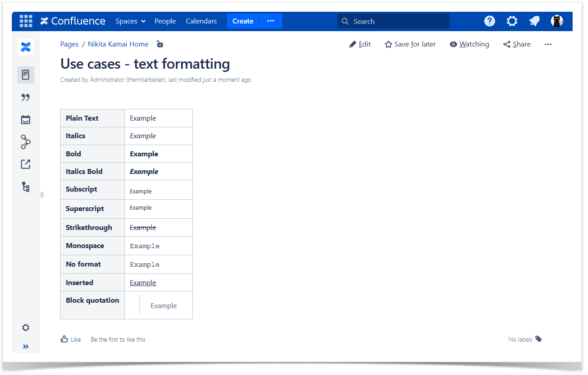The height and width of the screenshot is (375, 588).
Task: Open the notifications bell icon
Action: [x=535, y=21]
